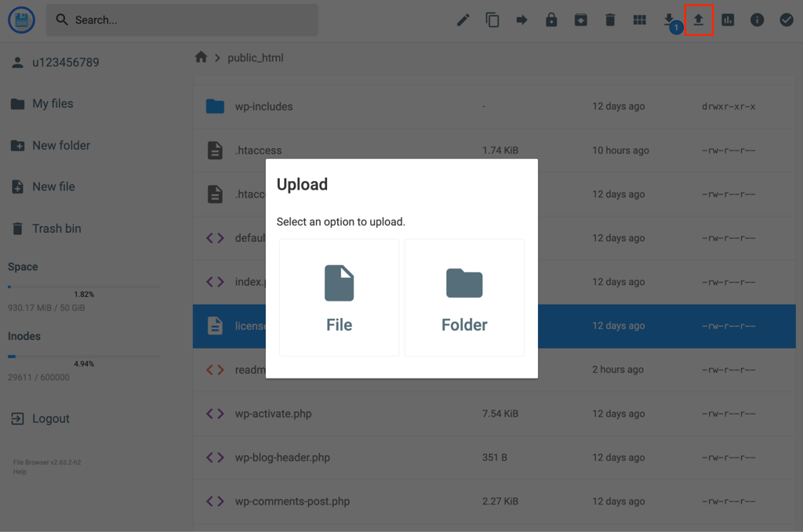The width and height of the screenshot is (803, 532).
Task: Click the 10 hours ago date cell
Action: 621,150
